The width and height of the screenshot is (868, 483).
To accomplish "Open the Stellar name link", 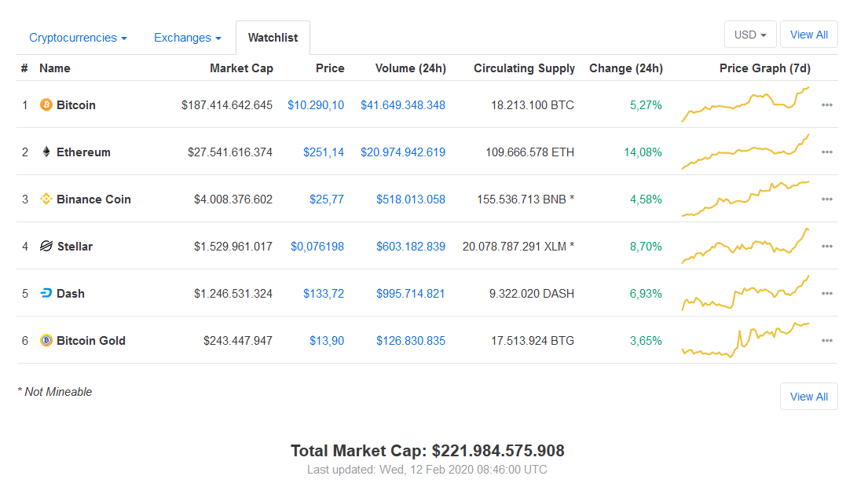I will (x=75, y=246).
